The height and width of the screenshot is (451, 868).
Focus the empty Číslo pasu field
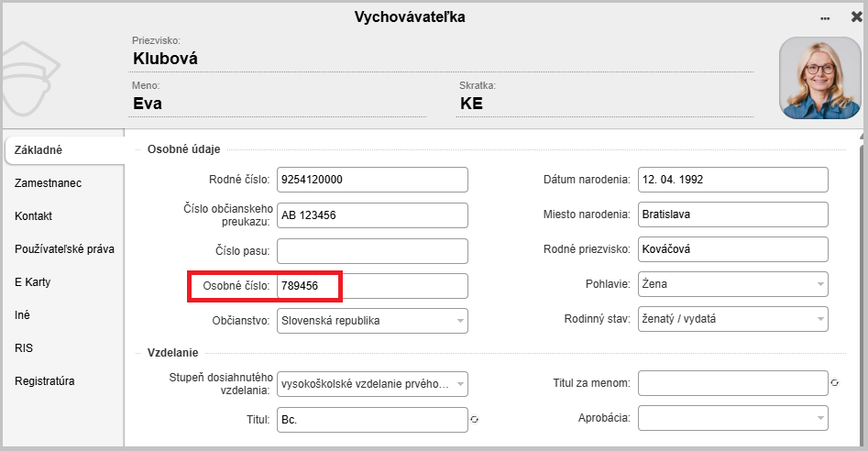[x=372, y=250]
